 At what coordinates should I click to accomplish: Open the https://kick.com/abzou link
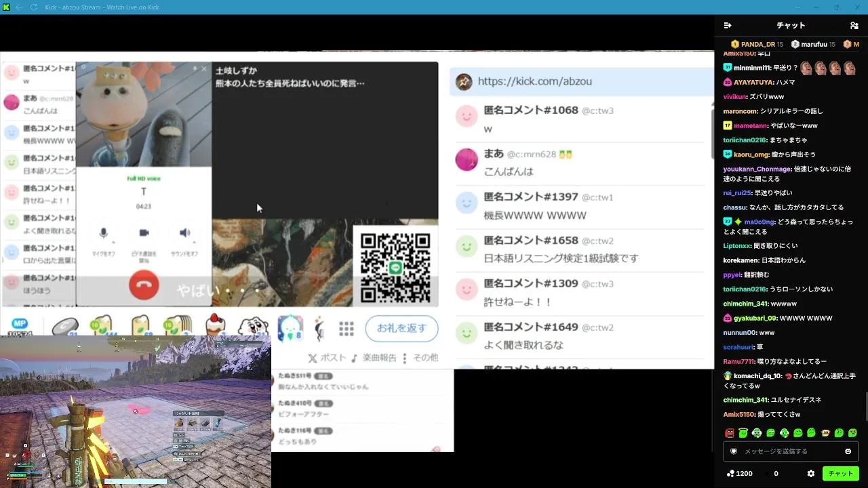(535, 81)
